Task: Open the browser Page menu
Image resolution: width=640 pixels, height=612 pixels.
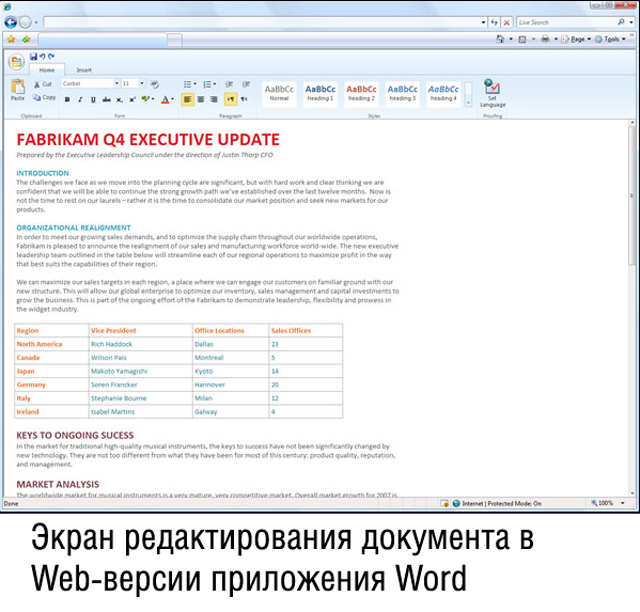Action: click(576, 39)
